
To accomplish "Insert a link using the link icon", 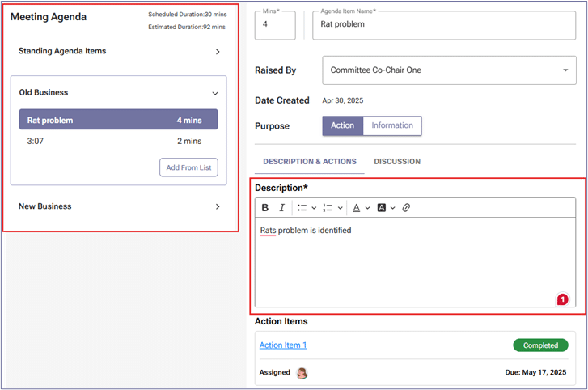I will point(406,208).
